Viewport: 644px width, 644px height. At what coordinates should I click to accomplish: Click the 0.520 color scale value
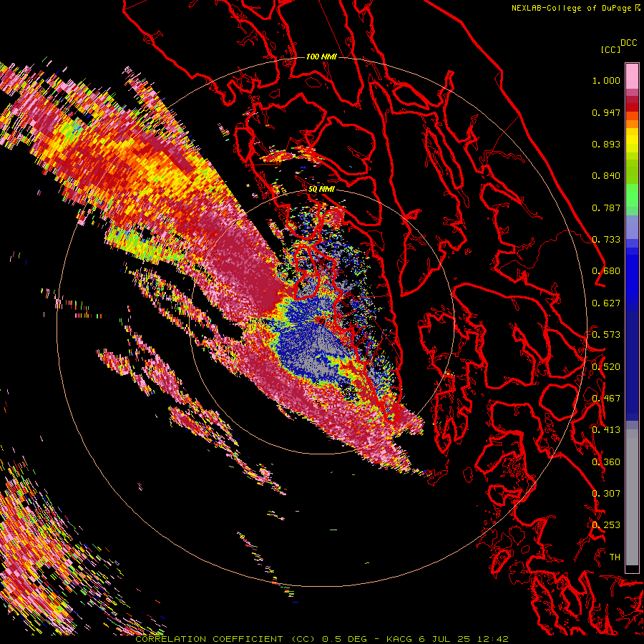click(x=606, y=367)
